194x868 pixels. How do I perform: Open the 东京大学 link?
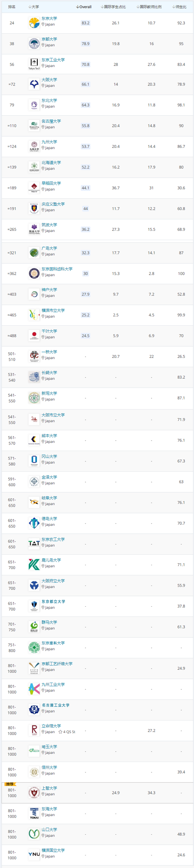pyautogui.click(x=49, y=18)
